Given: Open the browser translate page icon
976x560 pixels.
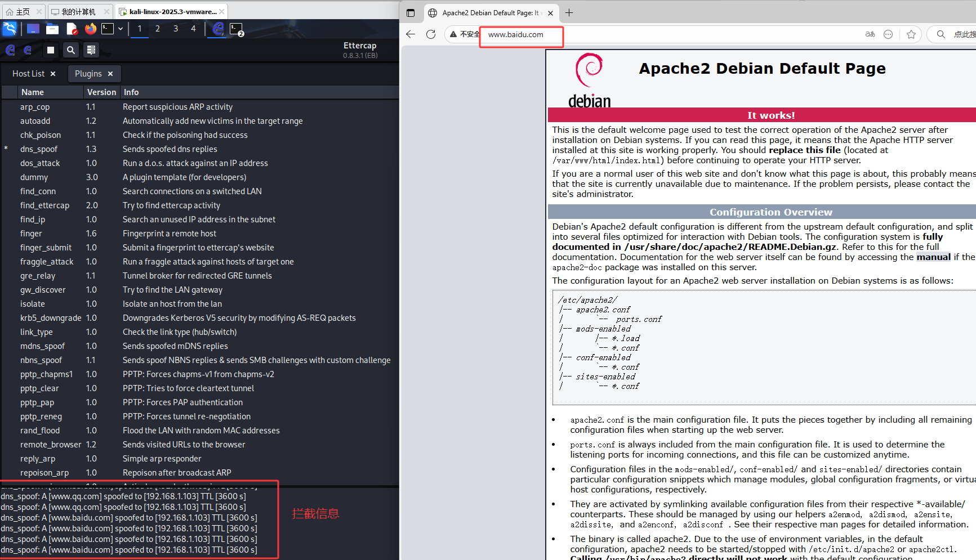Looking at the screenshot, I should [x=870, y=34].
